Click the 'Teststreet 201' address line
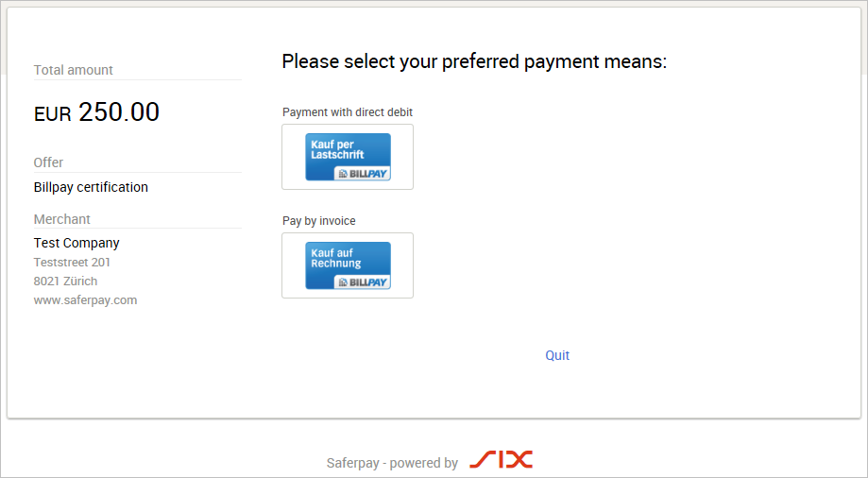The image size is (868, 478). (72, 262)
